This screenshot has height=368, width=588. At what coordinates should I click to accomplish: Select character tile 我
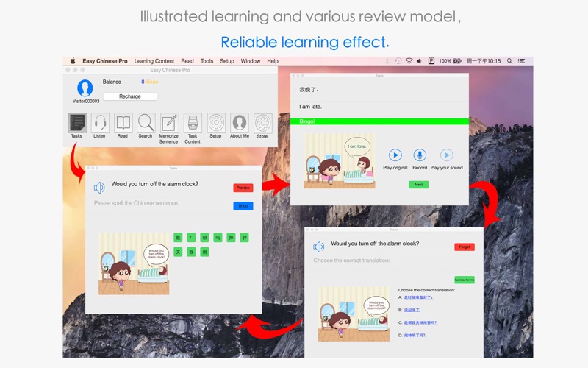[191, 252]
